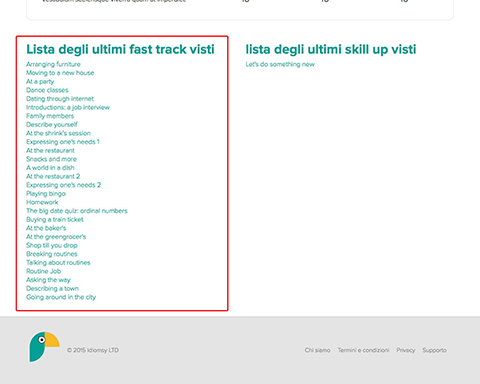Screen dimensions: 480x384
Task: Open the Privacy footer link
Action: click(x=406, y=350)
